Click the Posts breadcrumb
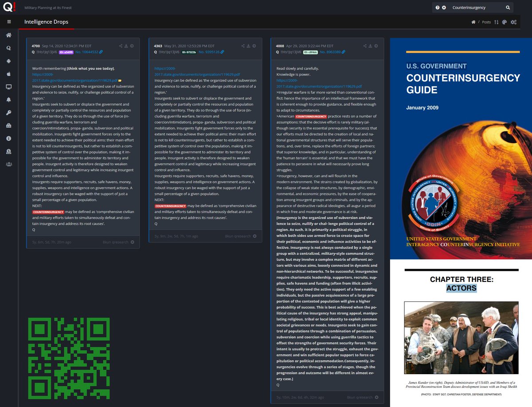The width and height of the screenshot is (532, 407). click(x=486, y=22)
